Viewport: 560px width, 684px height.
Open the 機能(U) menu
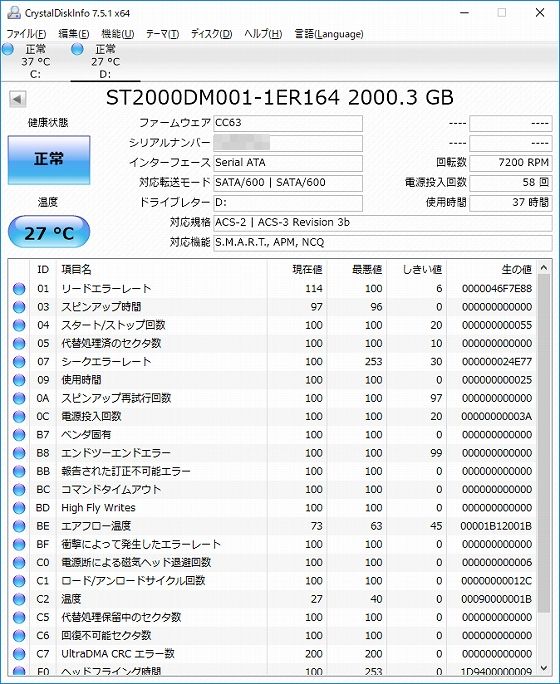(x=118, y=34)
